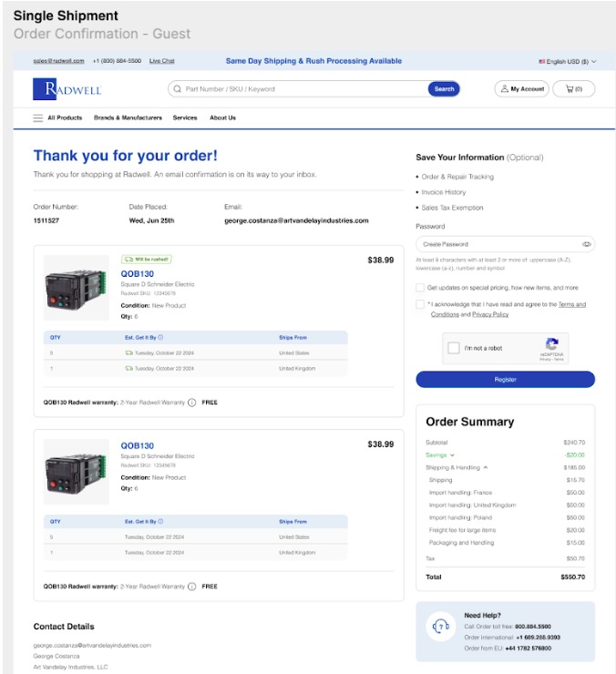Screen dimensions: 616x674
Task: Open Brands & Manufacturers menu
Action: [x=128, y=117]
